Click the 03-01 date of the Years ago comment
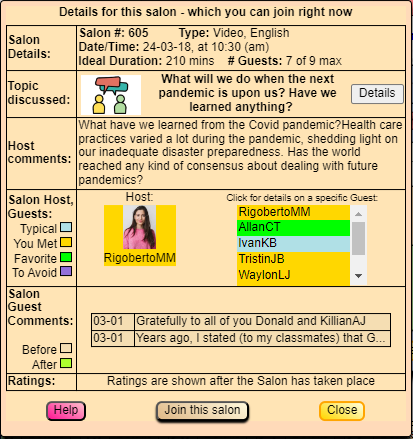 [x=113, y=338]
